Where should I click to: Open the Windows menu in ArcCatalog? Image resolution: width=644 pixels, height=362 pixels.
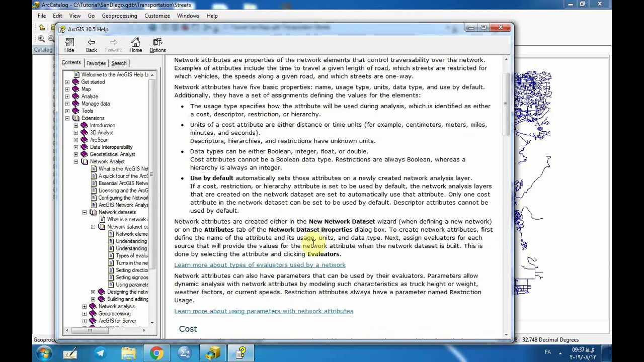188,16
